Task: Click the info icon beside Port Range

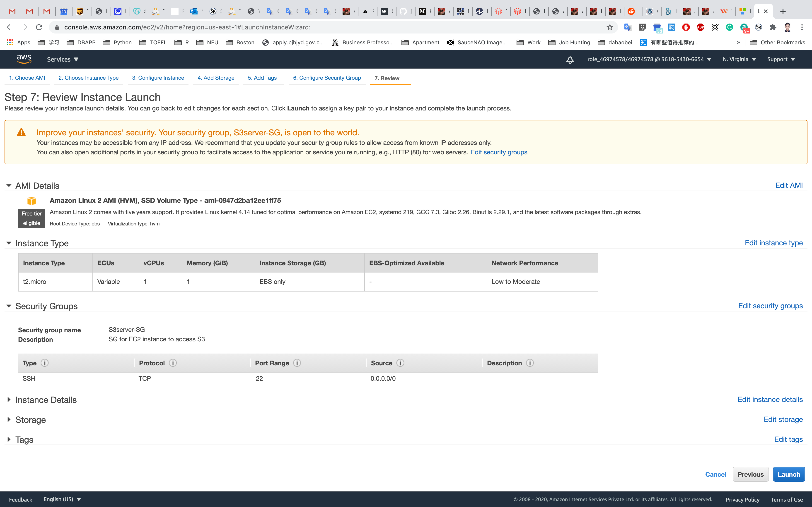Action: pyautogui.click(x=297, y=363)
